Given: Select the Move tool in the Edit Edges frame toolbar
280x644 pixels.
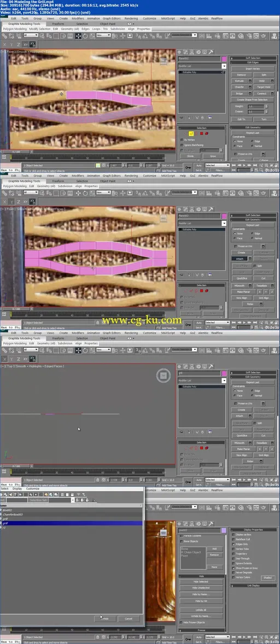Looking at the screenshot, I should click(78, 36).
